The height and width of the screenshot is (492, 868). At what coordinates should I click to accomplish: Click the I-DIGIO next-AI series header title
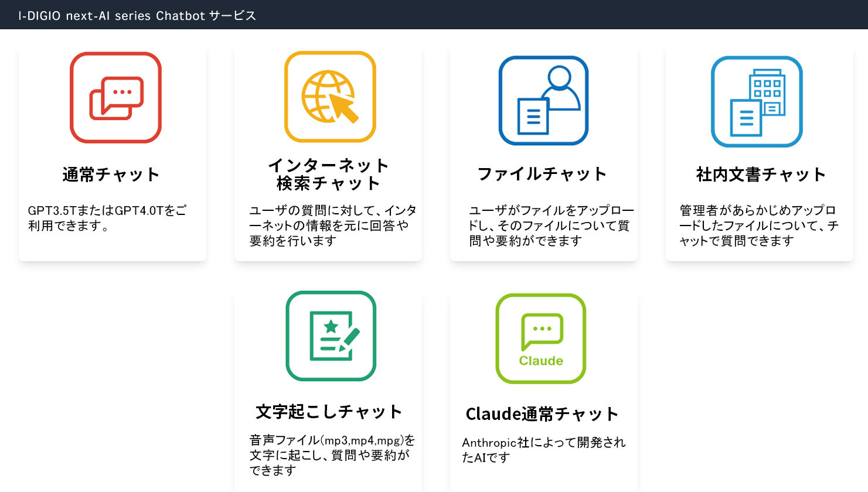(x=137, y=16)
